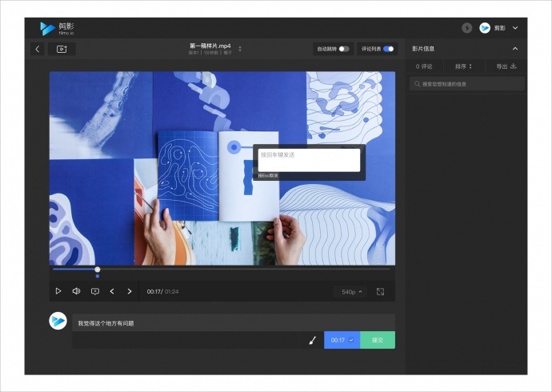Click 导出 export button
Viewport: 552px width, 392px height.
point(506,66)
